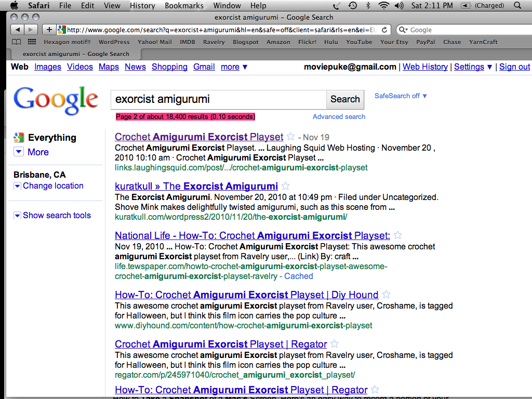Click the Safari forward navigation arrow
Screen dimensions: 532x399
(31, 30)
